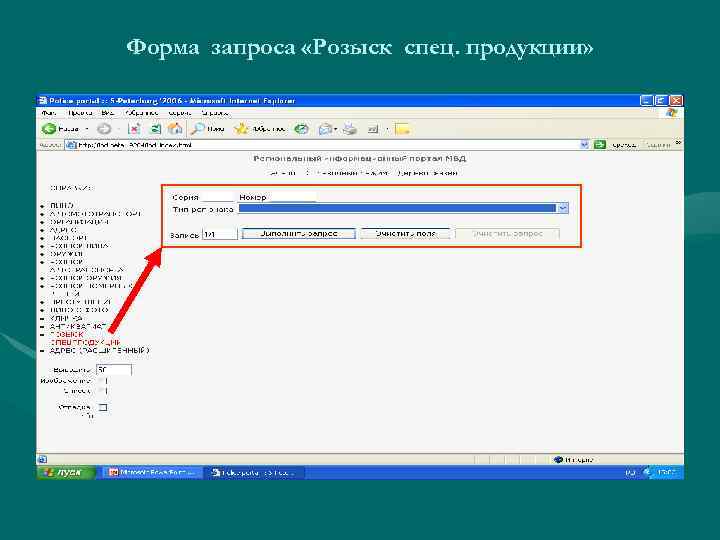This screenshot has width=720, height=540.
Task: Open the РОЗЫСК ОРУЖИЯ query link
Action: point(86,278)
